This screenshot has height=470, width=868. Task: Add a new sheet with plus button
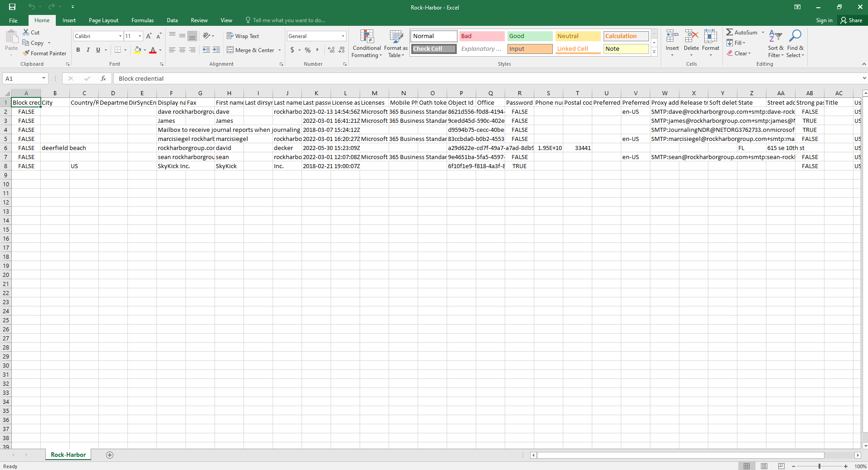(110, 455)
